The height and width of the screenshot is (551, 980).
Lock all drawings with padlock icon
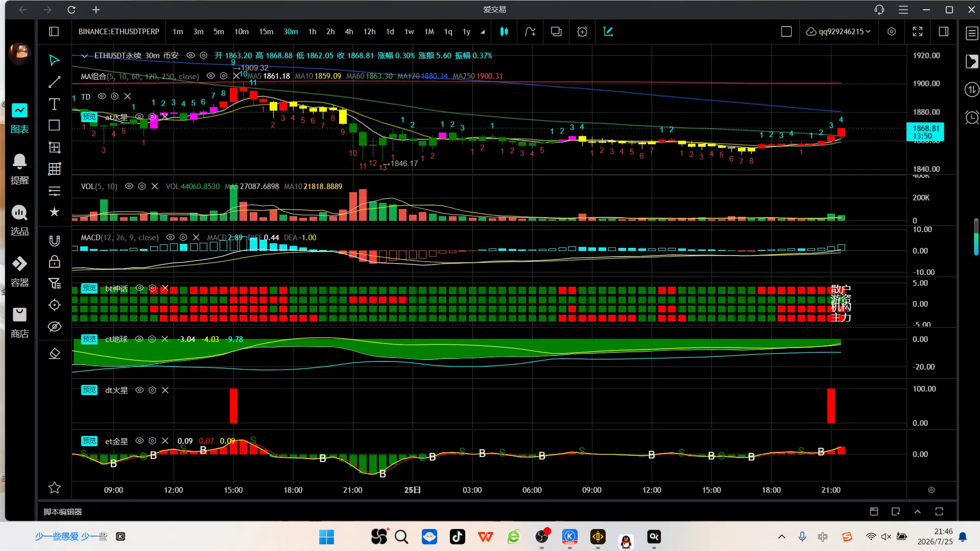point(54,262)
